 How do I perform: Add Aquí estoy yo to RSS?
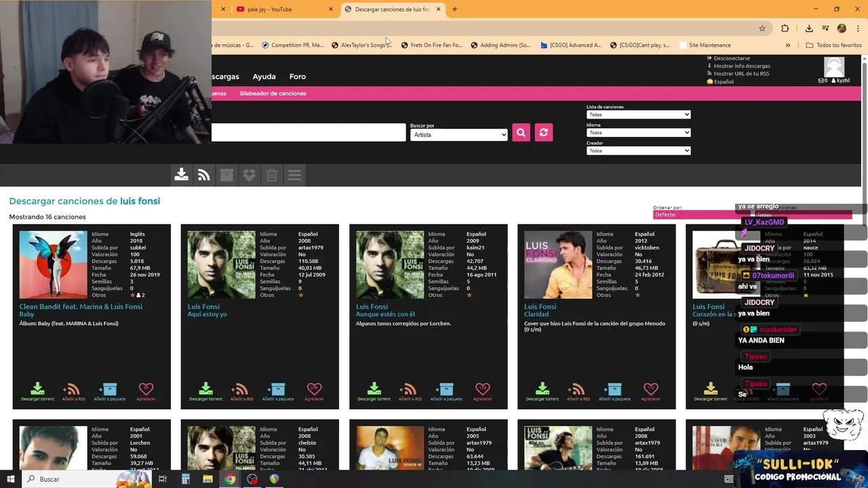tap(241, 391)
